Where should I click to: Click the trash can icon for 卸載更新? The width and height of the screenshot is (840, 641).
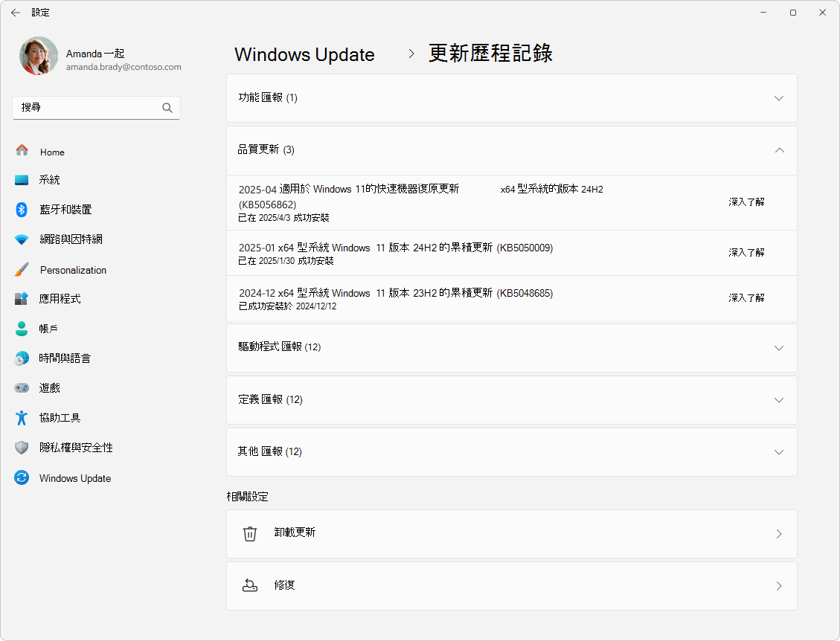tap(250, 533)
